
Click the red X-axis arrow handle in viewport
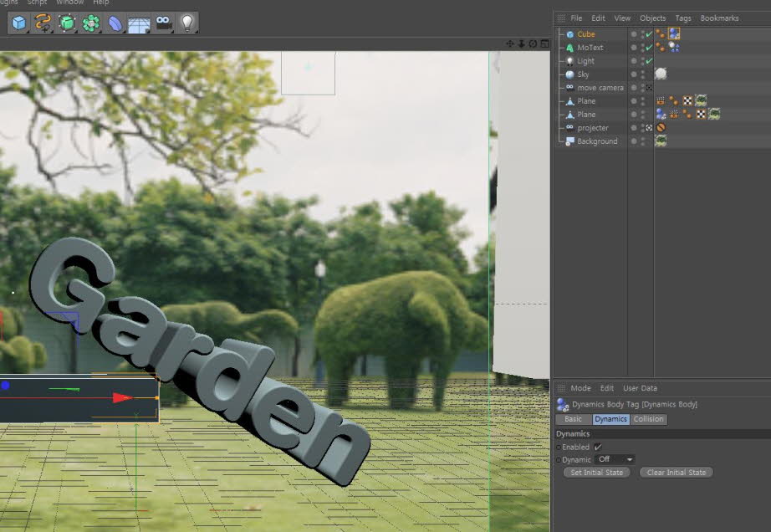[122, 397]
